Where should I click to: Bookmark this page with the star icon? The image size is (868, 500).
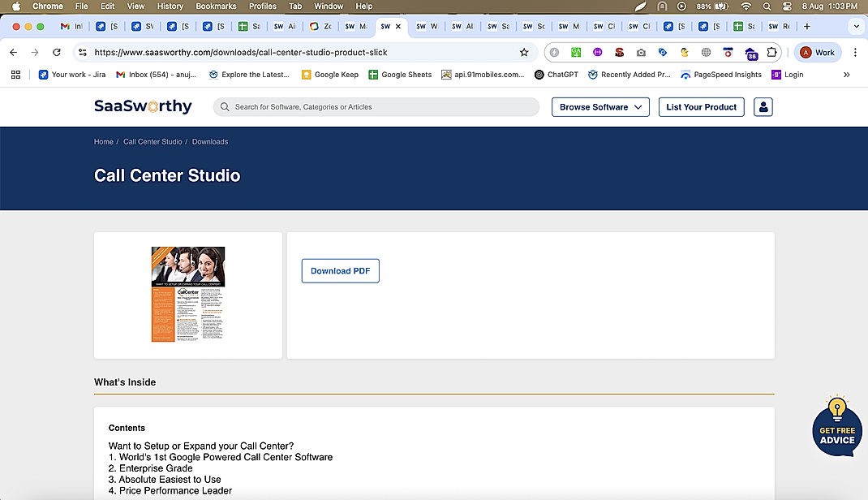(x=524, y=52)
